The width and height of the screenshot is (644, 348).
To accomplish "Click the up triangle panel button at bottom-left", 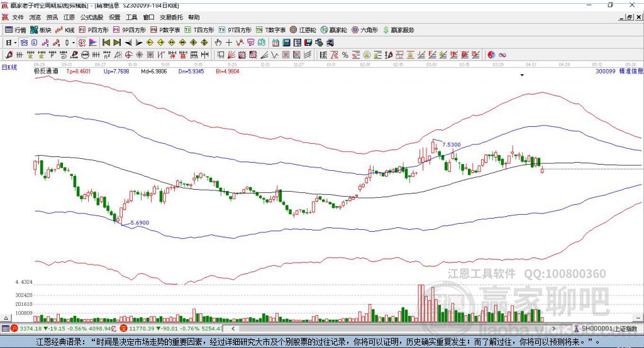I will [x=6, y=318].
